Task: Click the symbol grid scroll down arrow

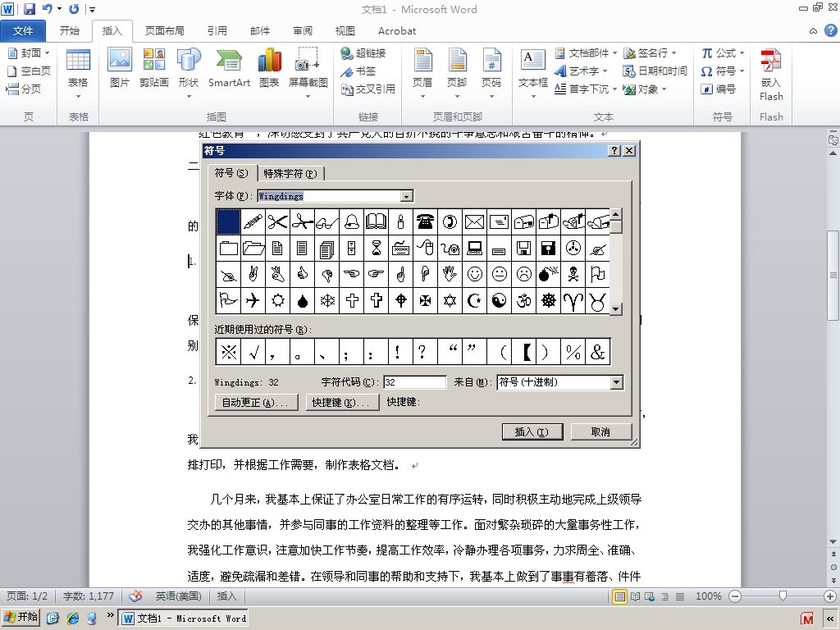Action: coord(616,309)
